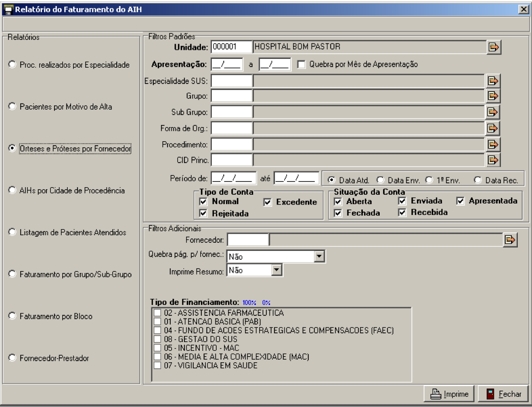
Task: Uncheck the Excedente account type
Action: click(x=267, y=202)
